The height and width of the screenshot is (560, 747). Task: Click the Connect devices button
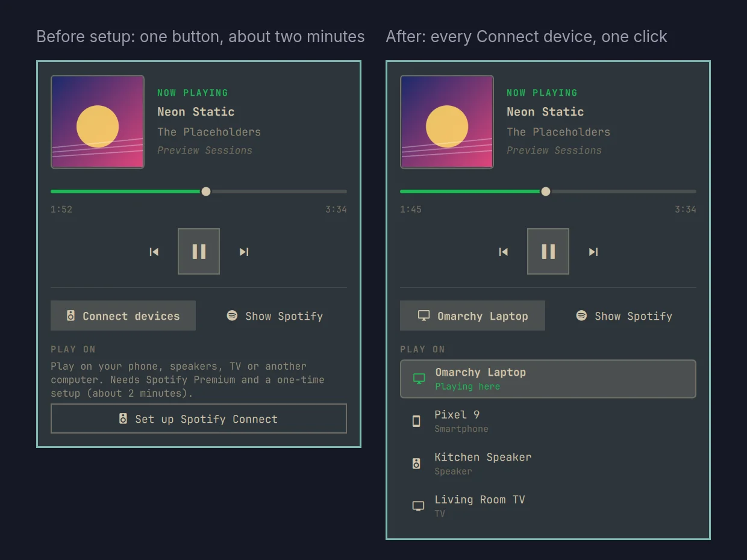[x=123, y=316]
